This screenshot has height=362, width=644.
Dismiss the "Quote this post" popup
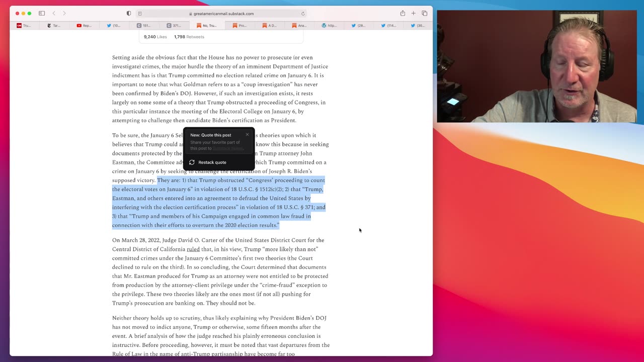[x=247, y=135]
